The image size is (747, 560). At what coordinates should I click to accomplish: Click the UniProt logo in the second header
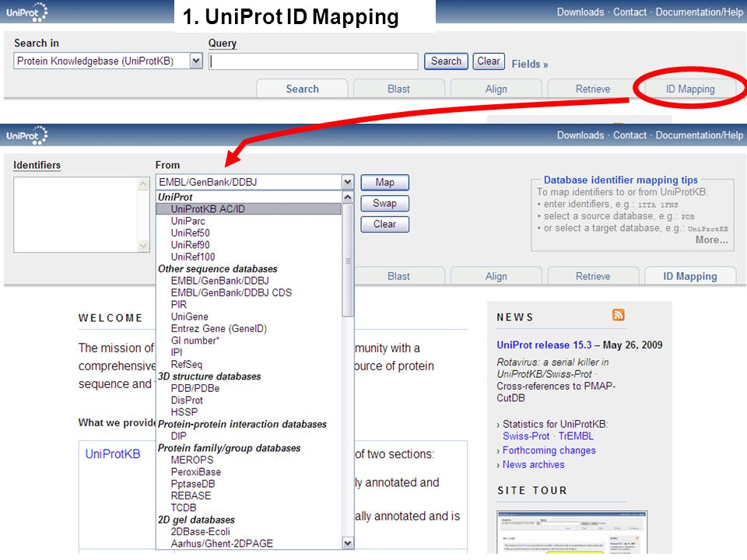pyautogui.click(x=26, y=135)
